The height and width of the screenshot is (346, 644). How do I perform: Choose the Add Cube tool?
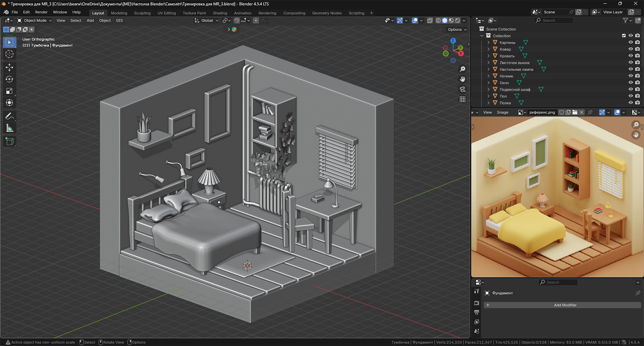click(x=9, y=141)
